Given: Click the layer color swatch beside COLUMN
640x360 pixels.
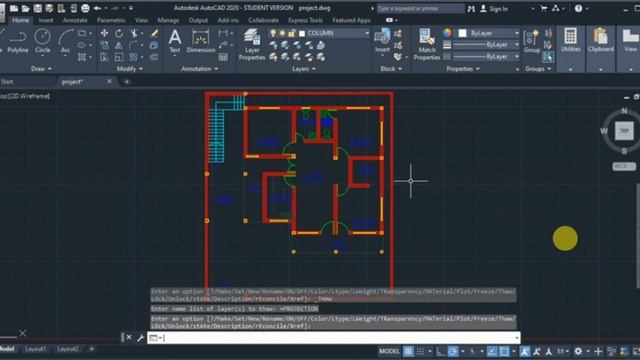Looking at the screenshot, I should pos(302,33).
